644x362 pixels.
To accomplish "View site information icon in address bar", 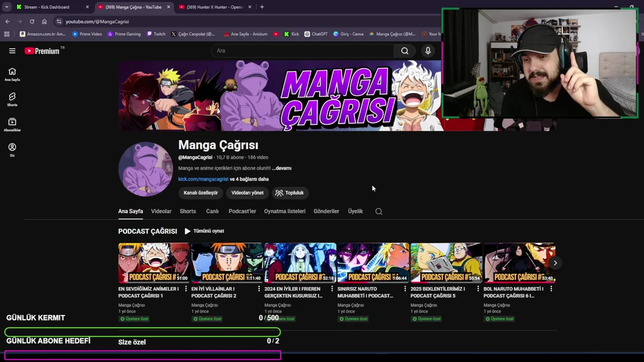I will coord(59,22).
